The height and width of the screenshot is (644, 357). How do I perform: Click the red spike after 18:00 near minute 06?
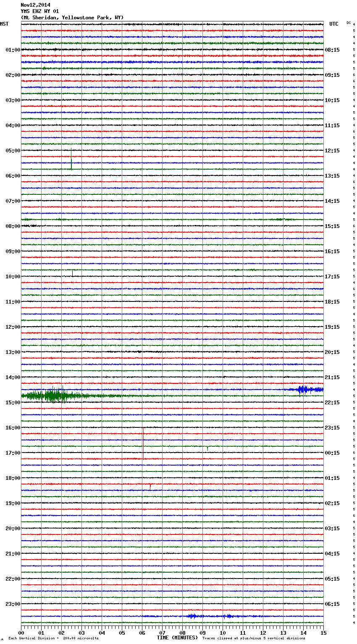(x=150, y=487)
